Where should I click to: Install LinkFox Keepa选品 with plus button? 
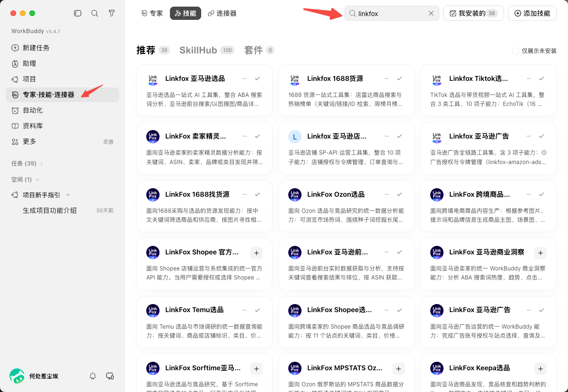click(540, 368)
